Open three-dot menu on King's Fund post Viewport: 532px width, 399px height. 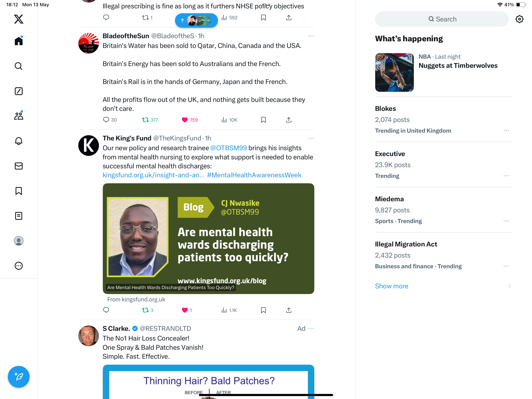pyautogui.click(x=311, y=138)
